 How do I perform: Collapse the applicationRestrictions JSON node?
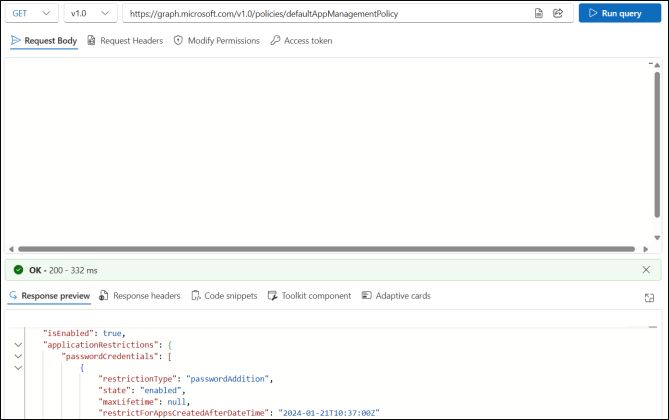18,344
